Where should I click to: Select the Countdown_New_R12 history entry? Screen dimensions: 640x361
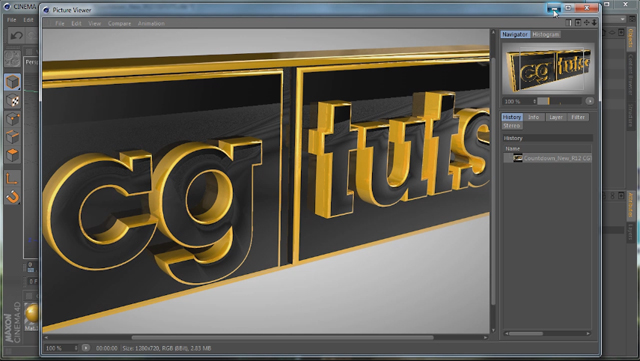click(548, 158)
